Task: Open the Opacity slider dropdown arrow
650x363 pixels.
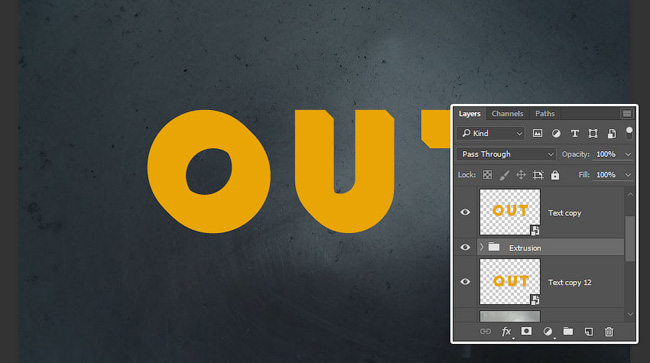Action: 628,154
